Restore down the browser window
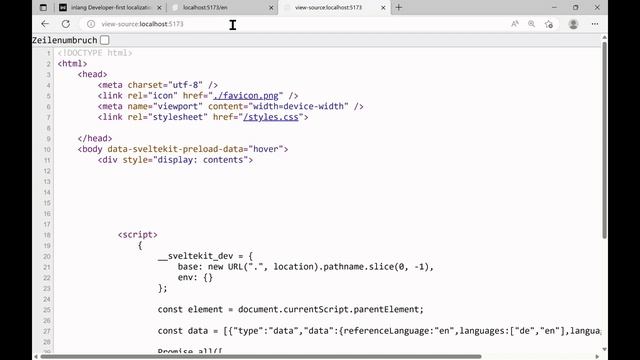Viewport: 640px width, 360px height. tap(576, 7)
